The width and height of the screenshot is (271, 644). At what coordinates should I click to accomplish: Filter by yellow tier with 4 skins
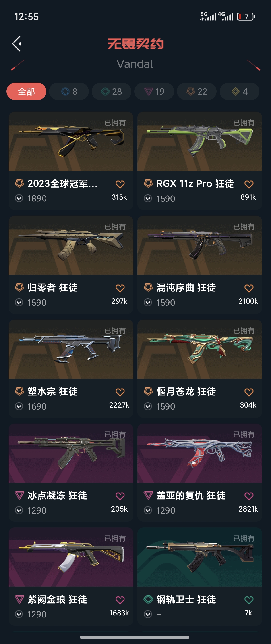coord(240,92)
